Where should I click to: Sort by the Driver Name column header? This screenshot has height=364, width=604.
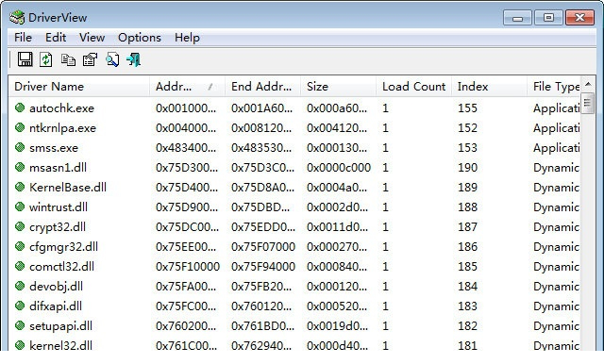pyautogui.click(x=79, y=86)
